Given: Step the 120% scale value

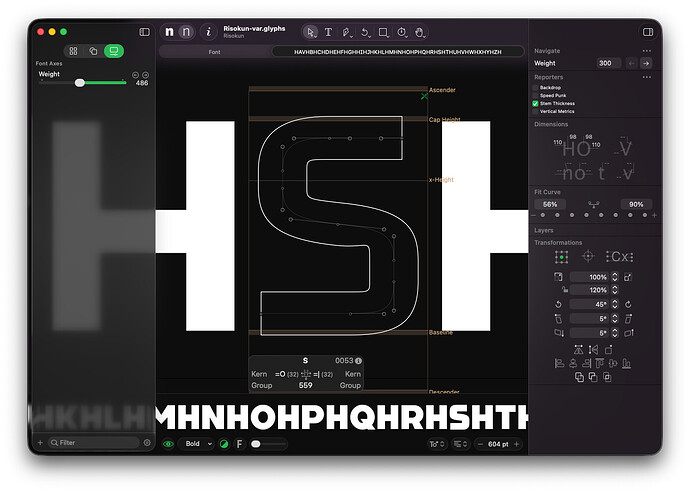Looking at the screenshot, I should (x=615, y=290).
